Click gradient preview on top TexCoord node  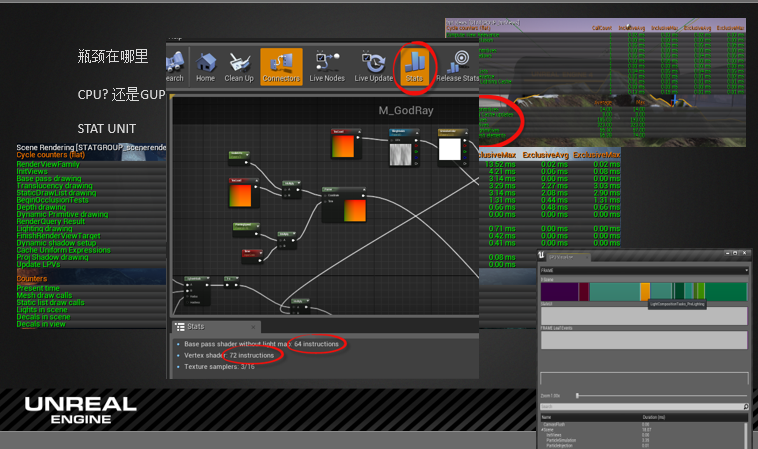coord(343,146)
